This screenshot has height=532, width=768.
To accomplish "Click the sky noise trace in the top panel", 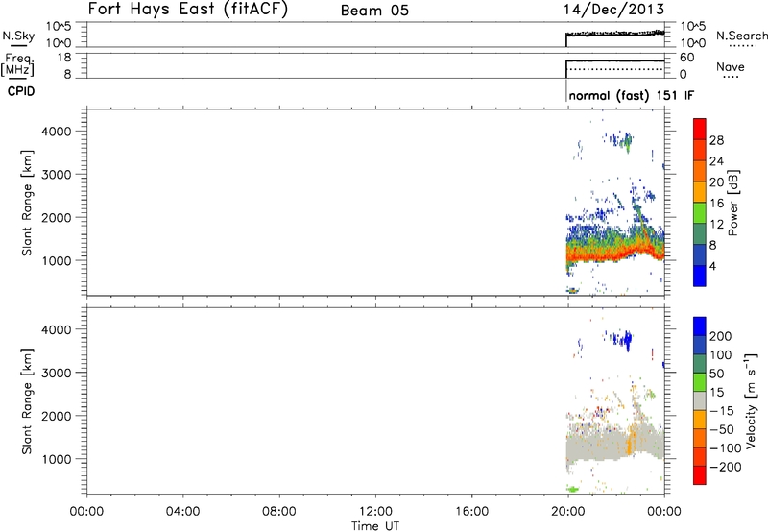I will tap(615, 34).
